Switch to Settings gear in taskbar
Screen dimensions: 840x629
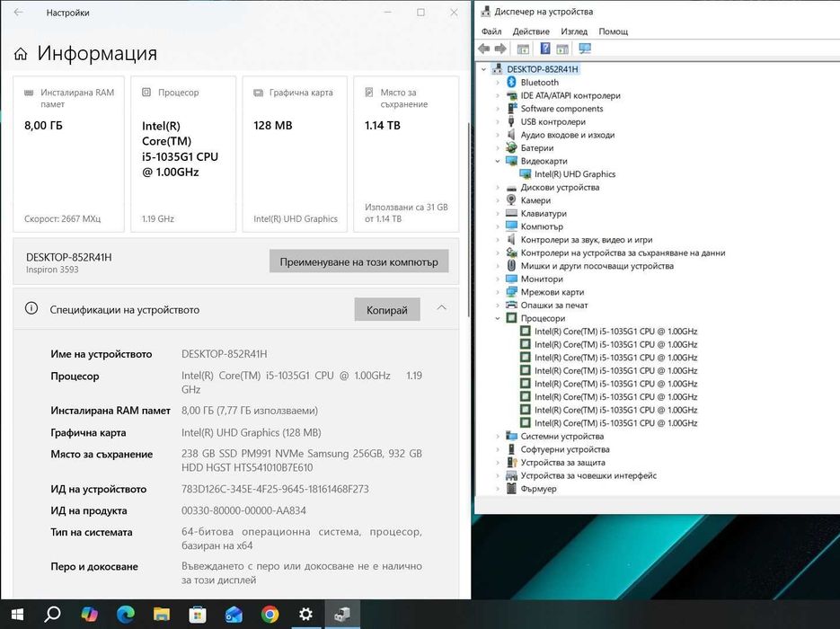pos(305,614)
